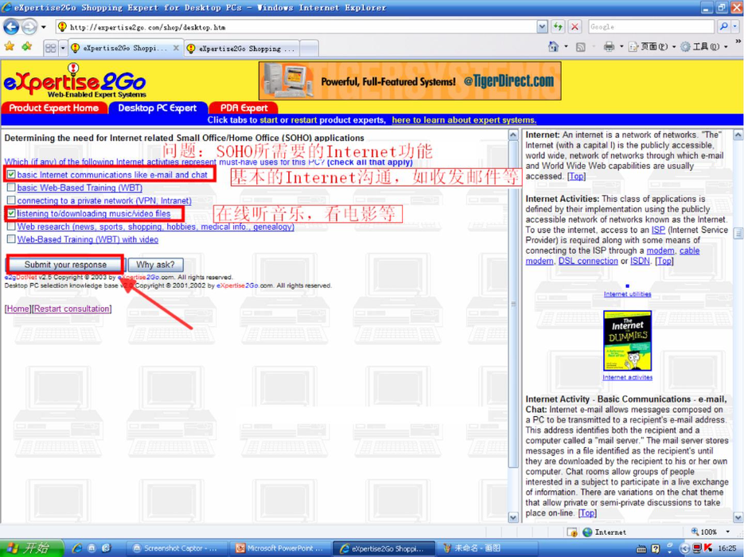Expand the address bar URL dropdown
Image resolution: width=756 pixels, height=557 pixels.
[x=542, y=27]
